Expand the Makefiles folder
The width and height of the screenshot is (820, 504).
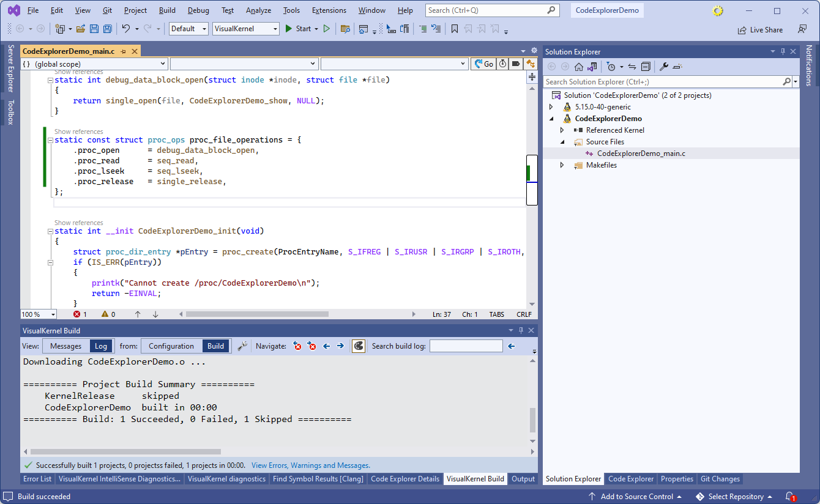pos(562,165)
